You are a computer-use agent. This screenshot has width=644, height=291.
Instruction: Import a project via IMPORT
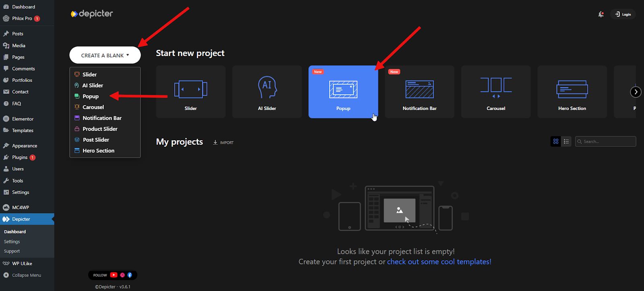pyautogui.click(x=223, y=142)
